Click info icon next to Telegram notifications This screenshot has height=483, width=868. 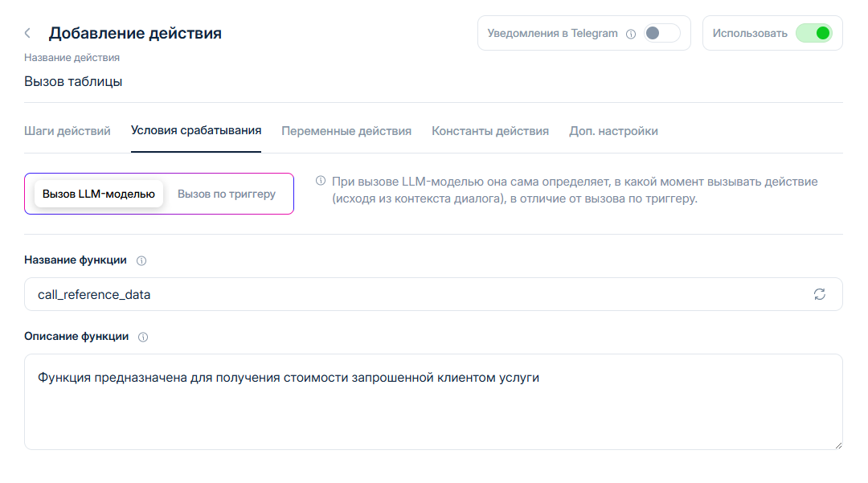[631, 34]
